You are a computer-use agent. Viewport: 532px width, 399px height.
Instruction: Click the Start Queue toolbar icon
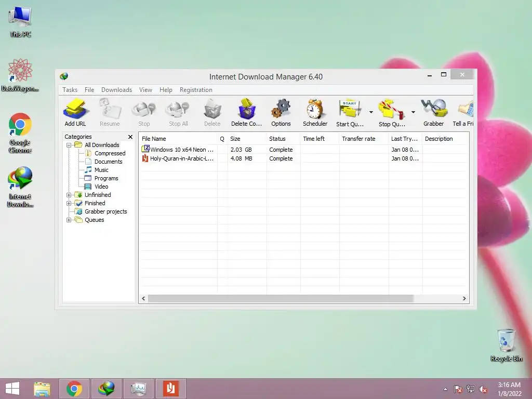click(350, 113)
